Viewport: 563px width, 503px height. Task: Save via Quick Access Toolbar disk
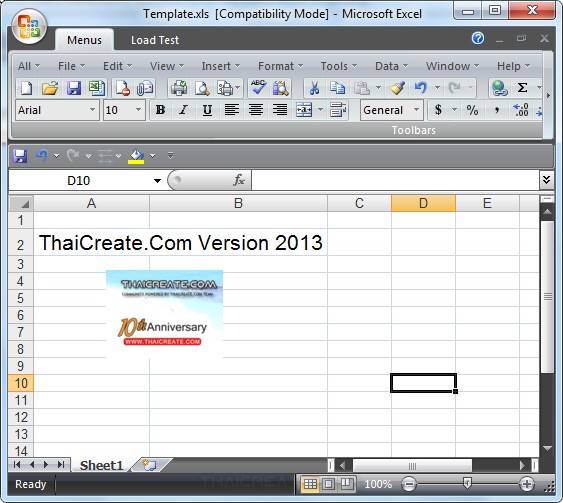point(20,156)
